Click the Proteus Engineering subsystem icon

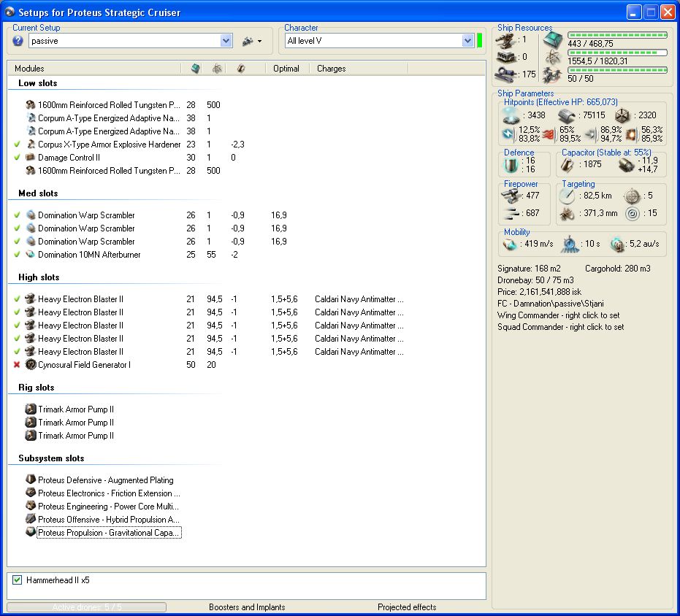point(31,506)
